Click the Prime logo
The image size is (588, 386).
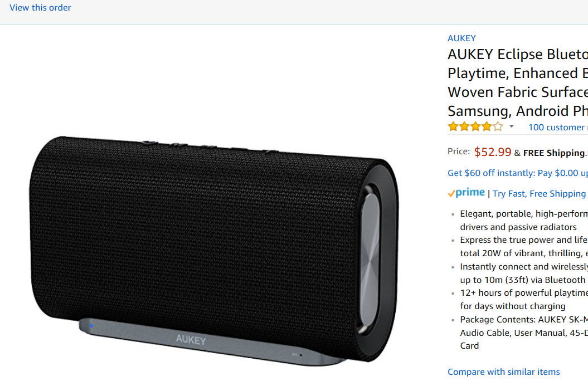[466, 193]
